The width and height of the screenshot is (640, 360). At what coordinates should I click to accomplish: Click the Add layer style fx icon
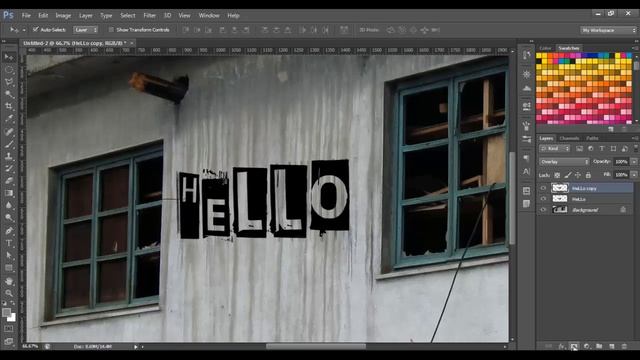click(x=561, y=347)
